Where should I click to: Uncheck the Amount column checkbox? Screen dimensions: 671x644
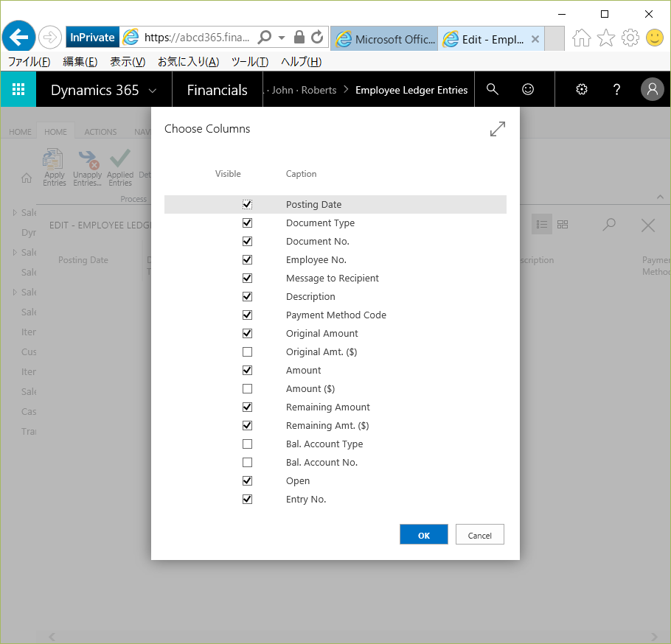[247, 371]
